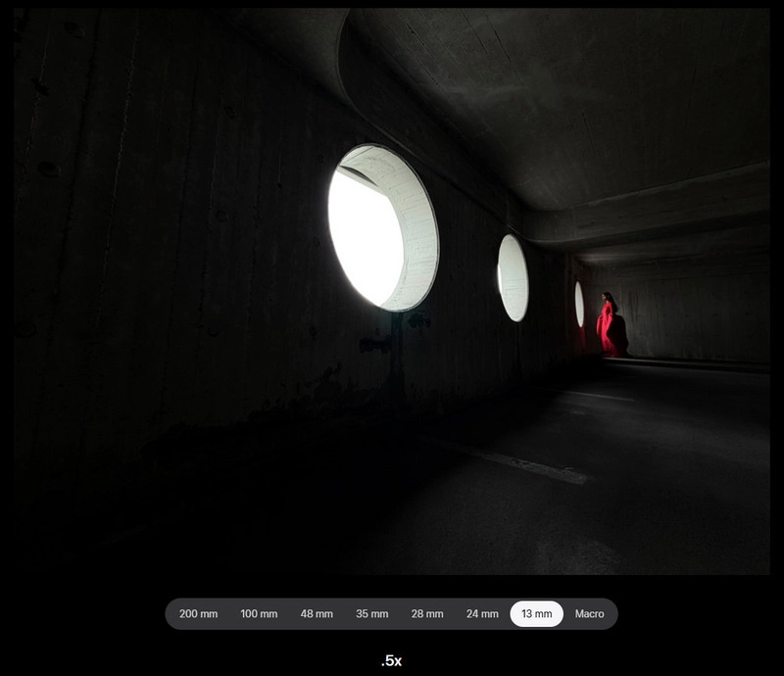Select the 28 mm focal length
The image size is (784, 676).
426,614
